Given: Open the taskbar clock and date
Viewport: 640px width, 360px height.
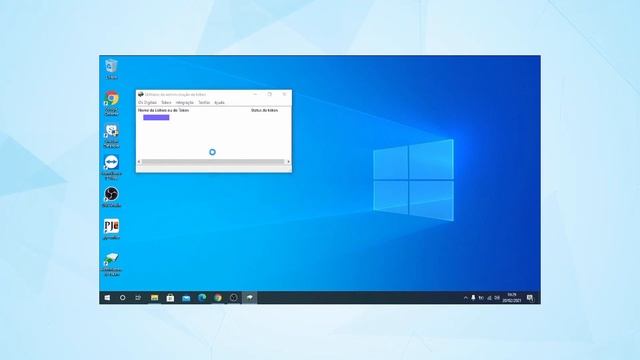Looking at the screenshot, I should [512, 298].
